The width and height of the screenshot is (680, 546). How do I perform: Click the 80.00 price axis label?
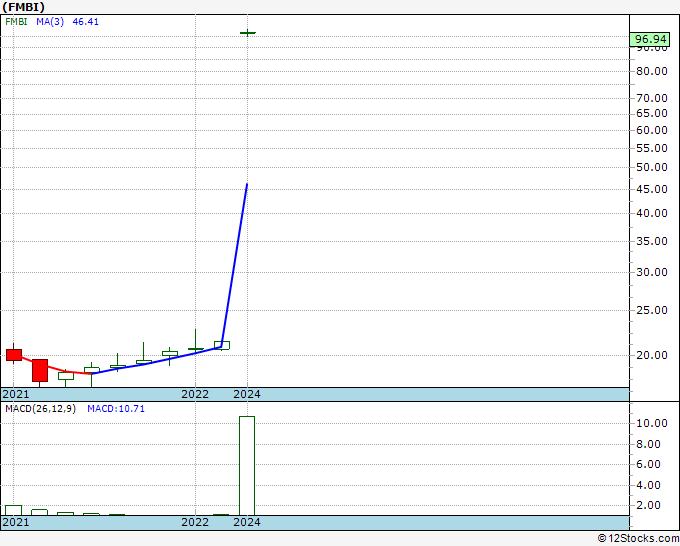652,72
